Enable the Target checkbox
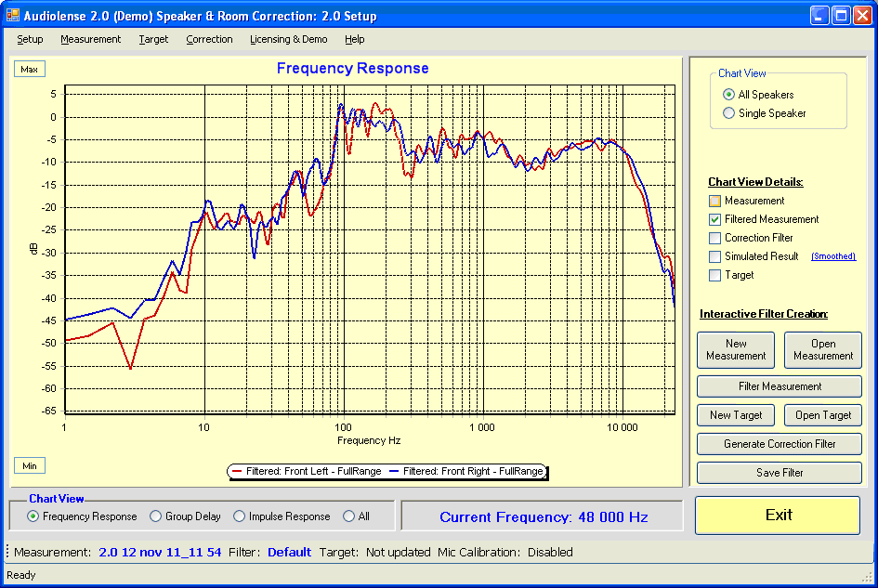Screen dimensions: 878x588 (714, 275)
